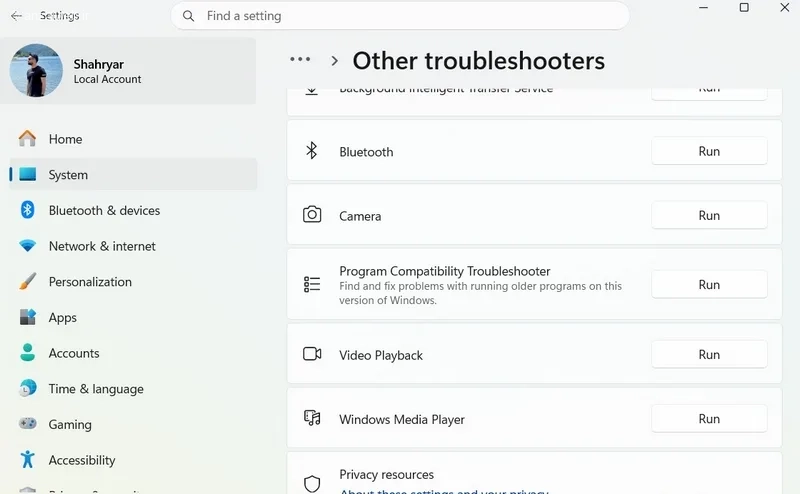The image size is (800, 494).
Task: Select the Shahryar account name
Action: coord(98,64)
